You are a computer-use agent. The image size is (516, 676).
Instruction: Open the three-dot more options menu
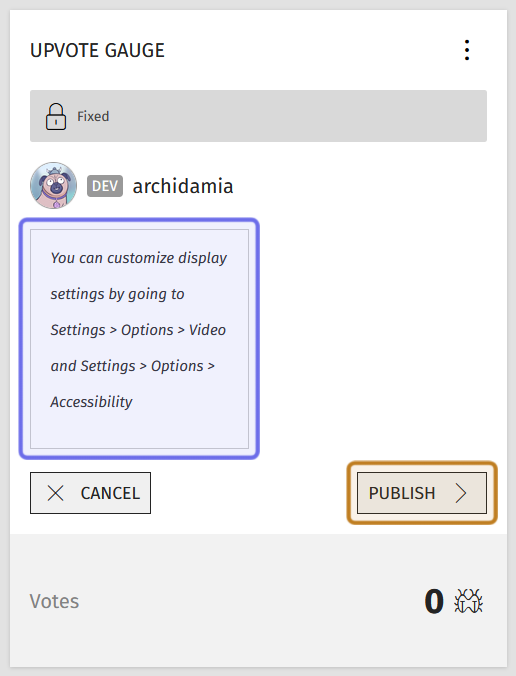click(x=467, y=50)
